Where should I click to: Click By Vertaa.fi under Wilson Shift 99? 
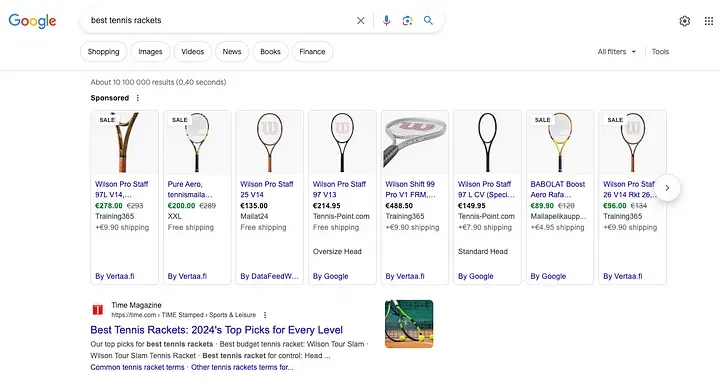(405, 276)
